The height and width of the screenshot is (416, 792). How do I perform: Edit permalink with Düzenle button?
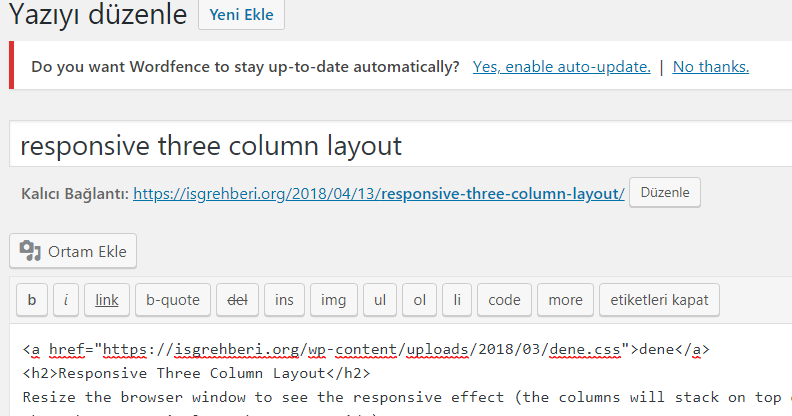pyautogui.click(x=665, y=192)
